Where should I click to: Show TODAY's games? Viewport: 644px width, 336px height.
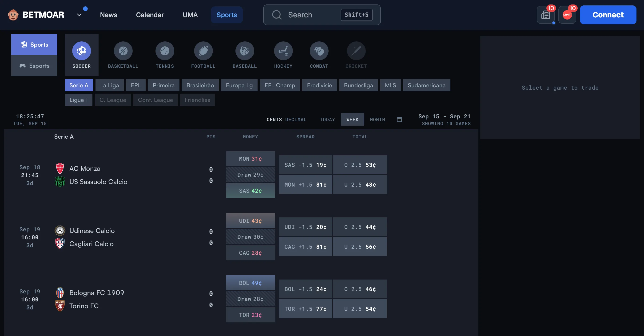327,120
